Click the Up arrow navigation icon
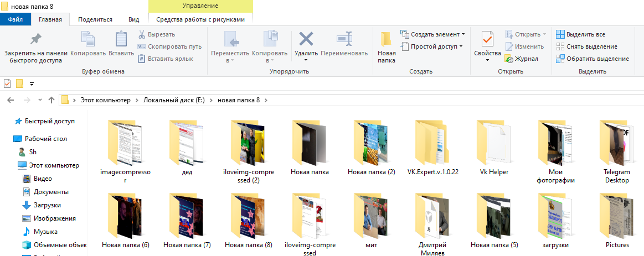Screen dimensions: 644x256 coord(51,100)
